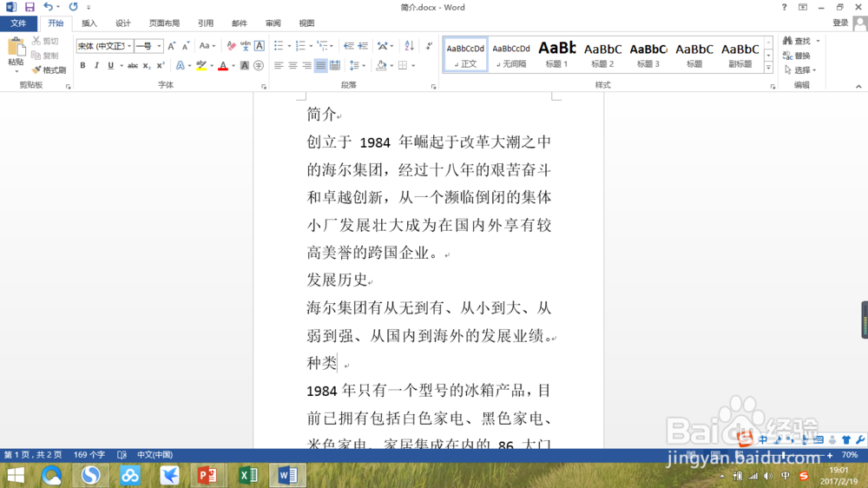Switch to the 设计 Design tab

point(123,23)
